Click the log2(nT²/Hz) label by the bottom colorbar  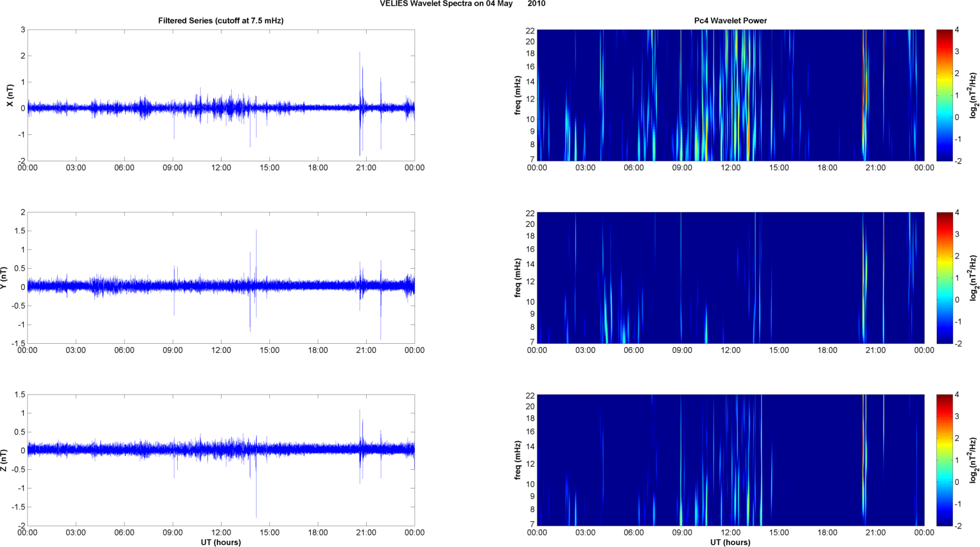click(974, 460)
